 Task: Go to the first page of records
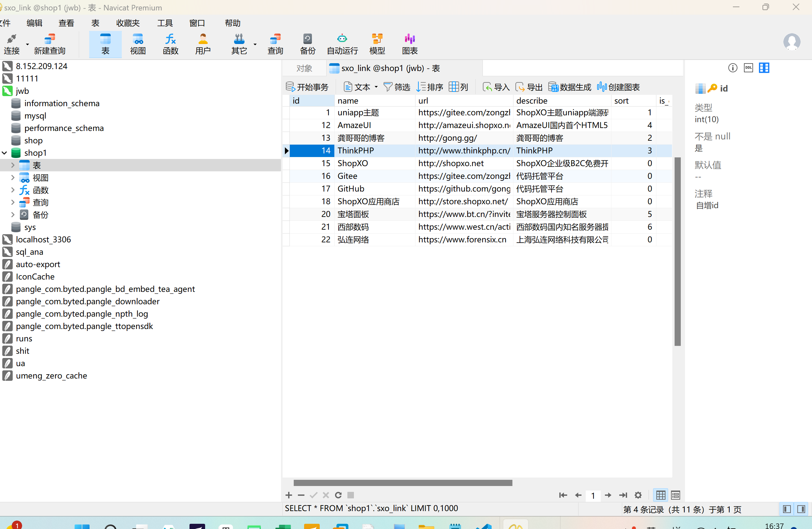pos(563,495)
